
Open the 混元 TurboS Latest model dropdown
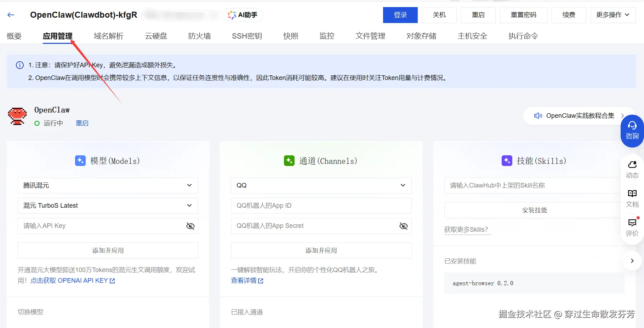click(108, 206)
